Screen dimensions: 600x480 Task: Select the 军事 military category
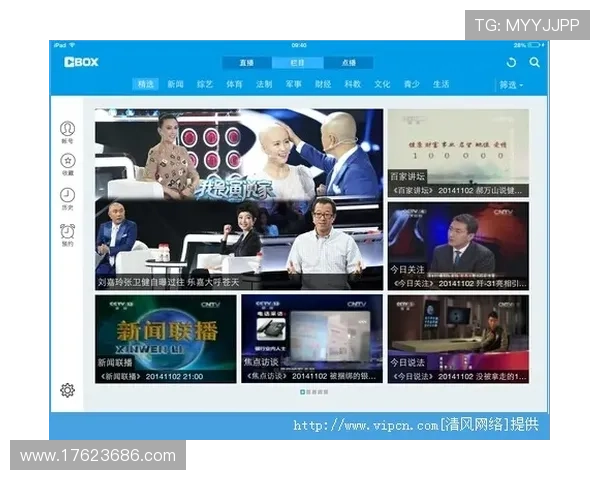[293, 84]
